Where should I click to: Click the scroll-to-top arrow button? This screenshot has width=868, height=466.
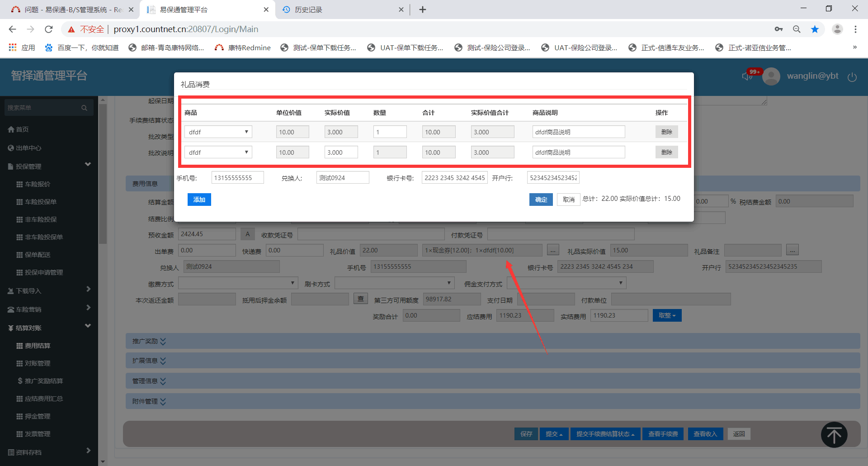tap(834, 435)
